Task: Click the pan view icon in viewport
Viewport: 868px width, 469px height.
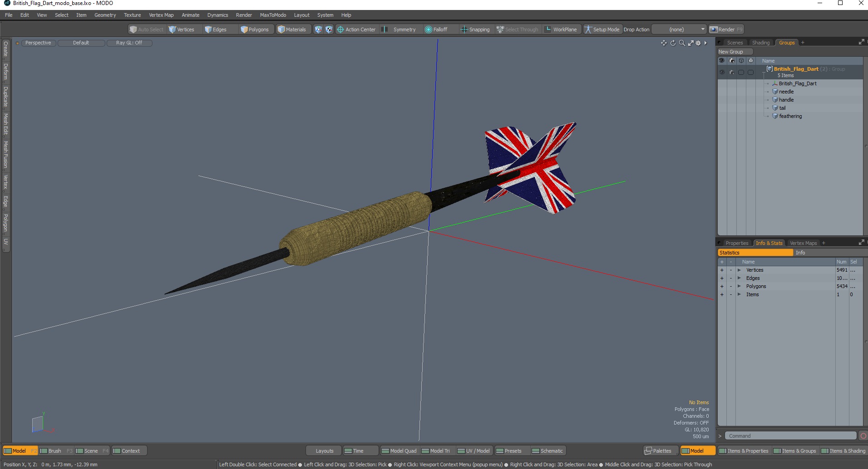Action: click(664, 43)
